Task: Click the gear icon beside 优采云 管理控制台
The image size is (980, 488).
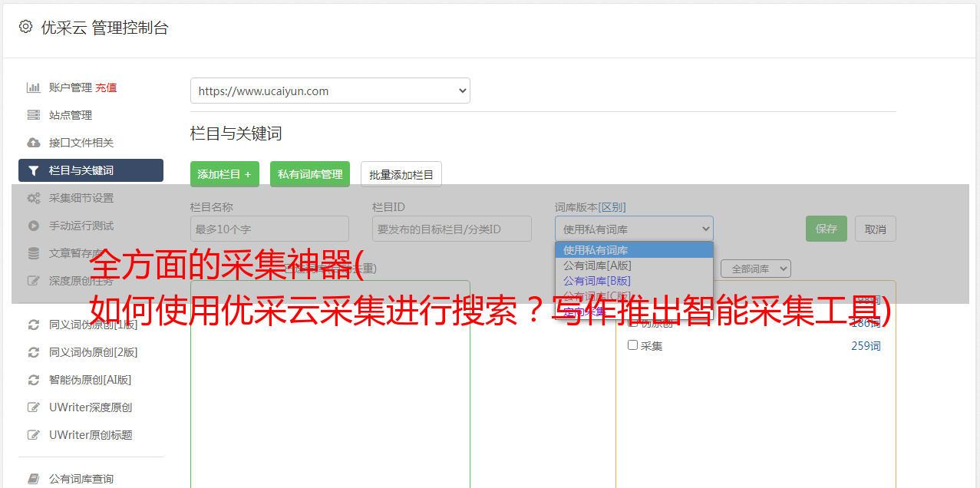Action: [25, 27]
